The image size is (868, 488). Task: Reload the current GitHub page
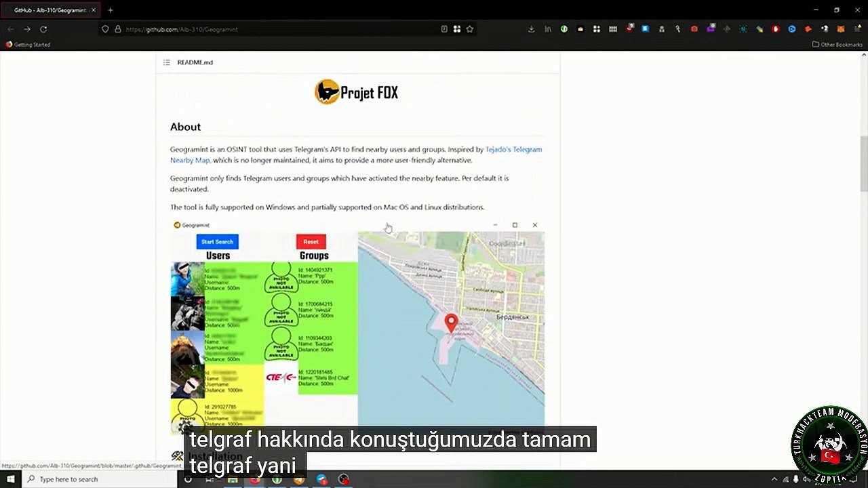(x=43, y=29)
